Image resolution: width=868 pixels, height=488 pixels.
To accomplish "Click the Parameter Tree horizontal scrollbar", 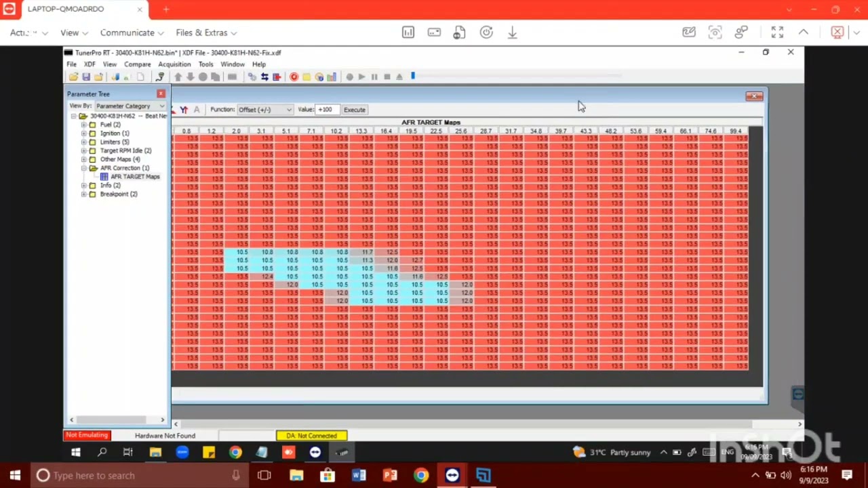I will 117,420.
